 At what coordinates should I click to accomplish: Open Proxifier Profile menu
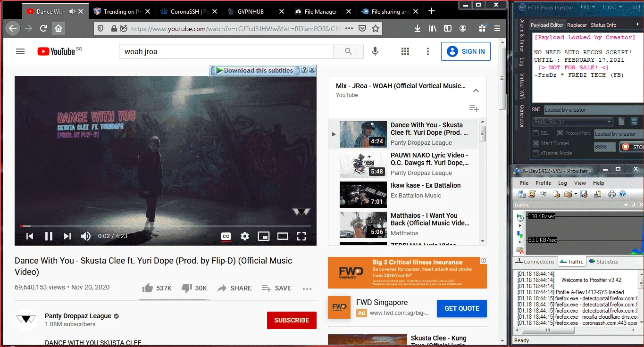click(543, 183)
